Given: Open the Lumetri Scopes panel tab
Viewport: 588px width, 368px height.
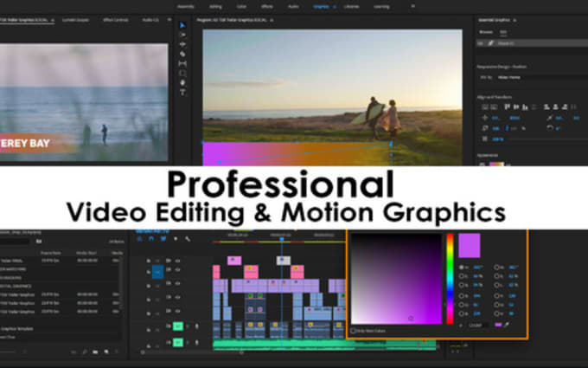Looking at the screenshot, I should pos(76,20).
